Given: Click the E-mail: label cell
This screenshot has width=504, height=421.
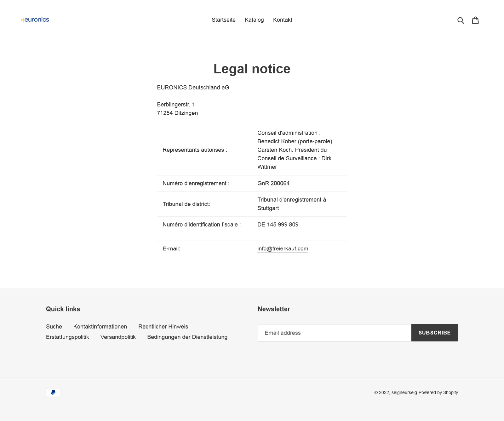Looking at the screenshot, I should 204,249.
